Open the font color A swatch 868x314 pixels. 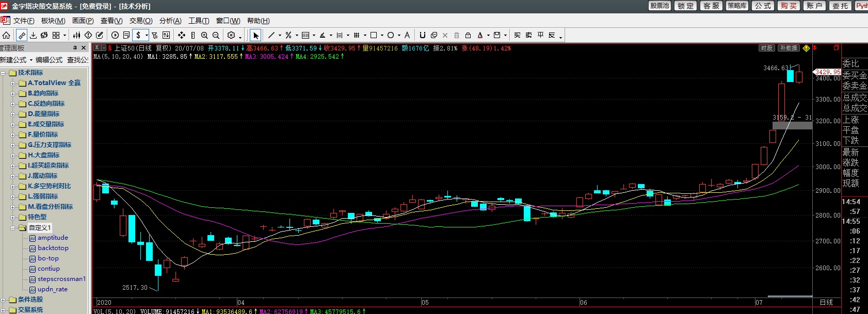click(480, 35)
